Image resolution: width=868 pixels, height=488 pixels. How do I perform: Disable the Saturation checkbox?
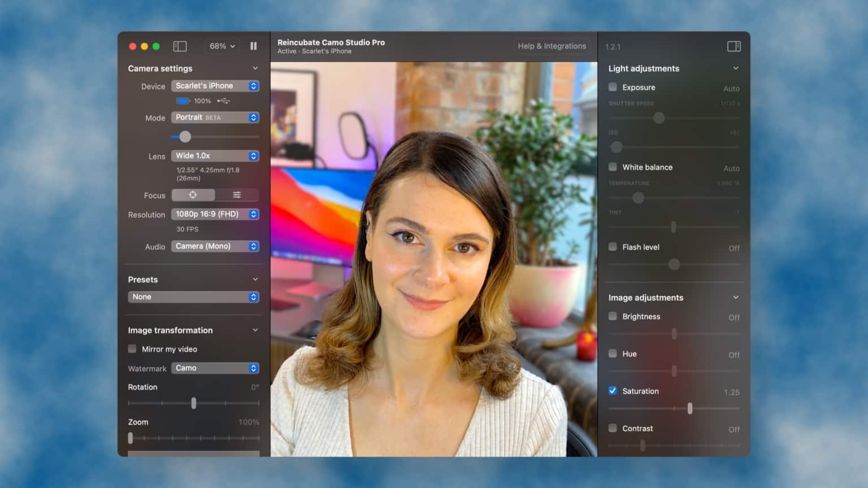click(x=613, y=391)
